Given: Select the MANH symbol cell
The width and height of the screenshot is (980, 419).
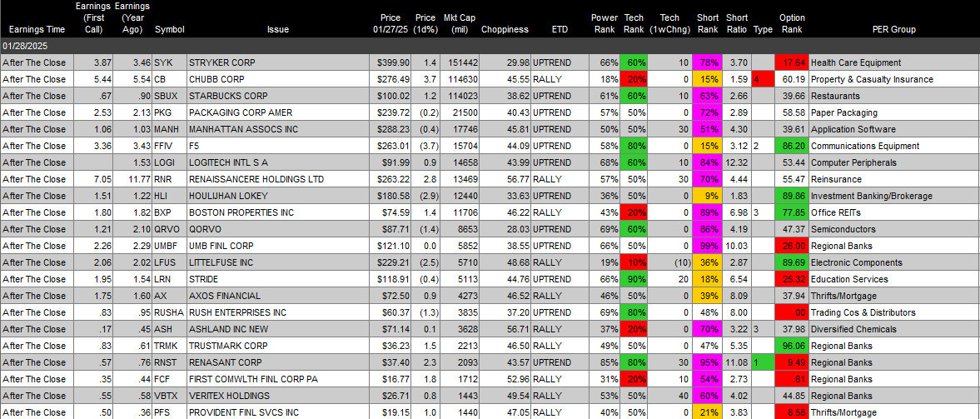Looking at the screenshot, I should 169,129.
